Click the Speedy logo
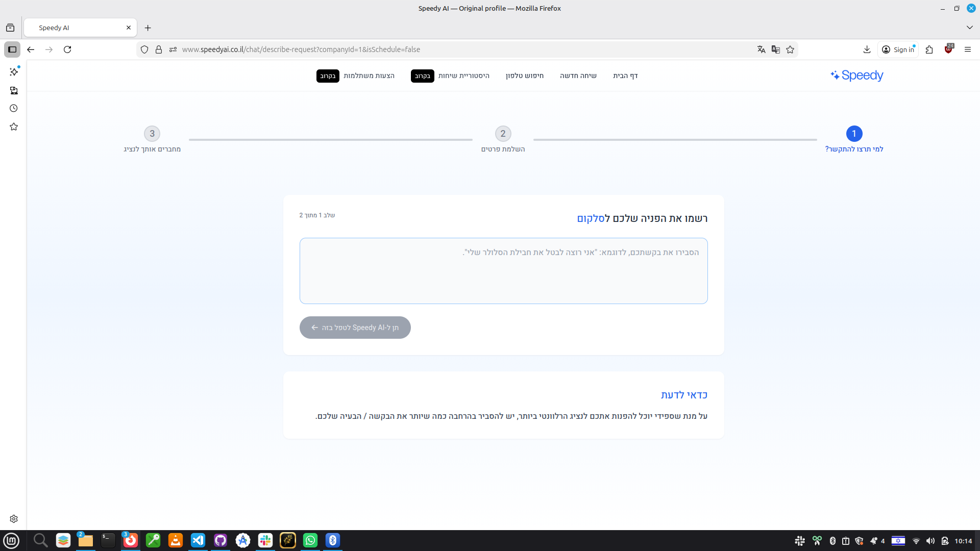The image size is (980, 551). 857,76
